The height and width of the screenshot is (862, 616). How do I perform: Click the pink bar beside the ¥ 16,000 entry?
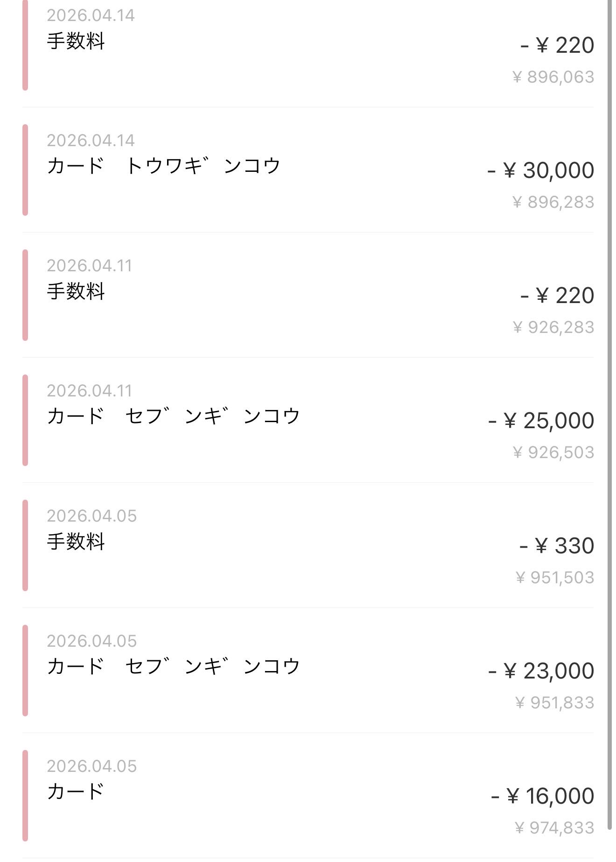(25, 796)
